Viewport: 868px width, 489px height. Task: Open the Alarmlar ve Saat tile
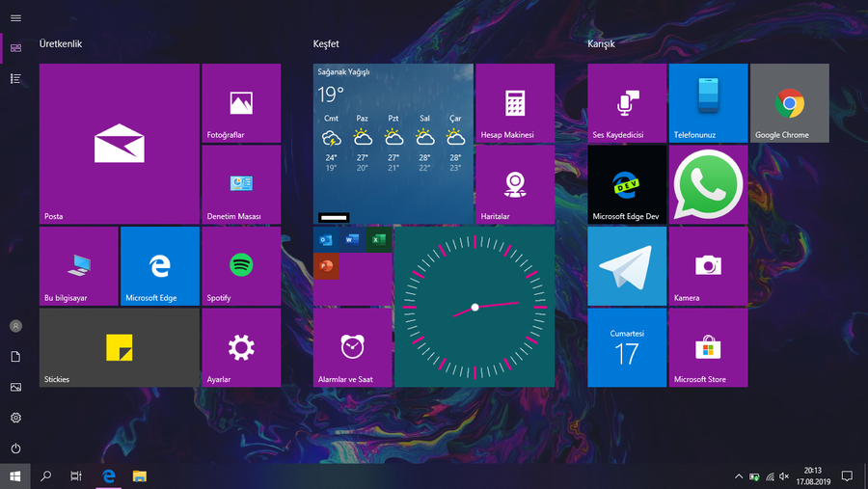353,347
